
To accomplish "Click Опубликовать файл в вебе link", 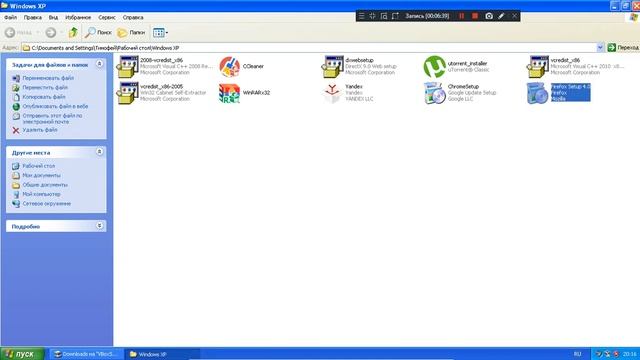I will tap(55, 106).
